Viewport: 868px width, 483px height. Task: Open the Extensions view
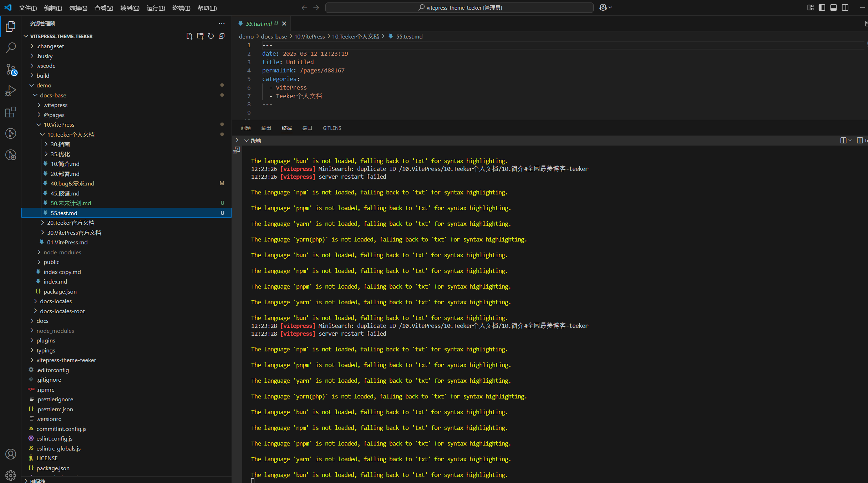point(11,112)
